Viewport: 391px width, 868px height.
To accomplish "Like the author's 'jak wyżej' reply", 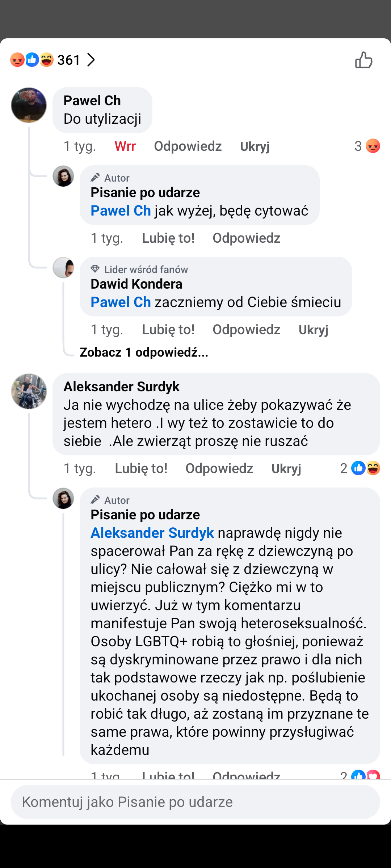I will pos(168,238).
